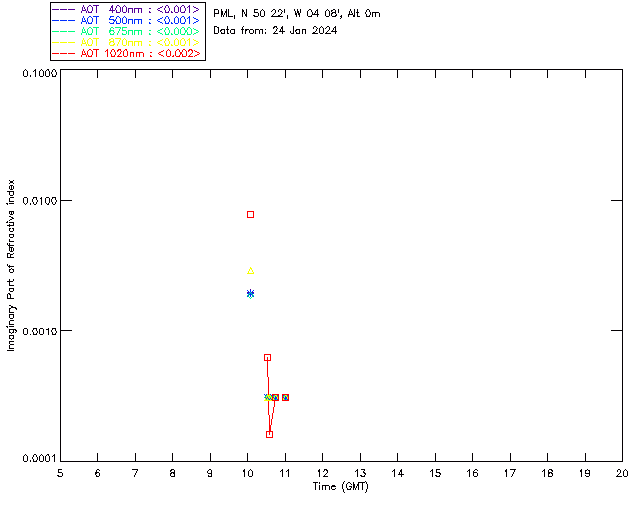Click the 'Time (GMT)' axis title
This screenshot has height=512, width=640.
340,487
